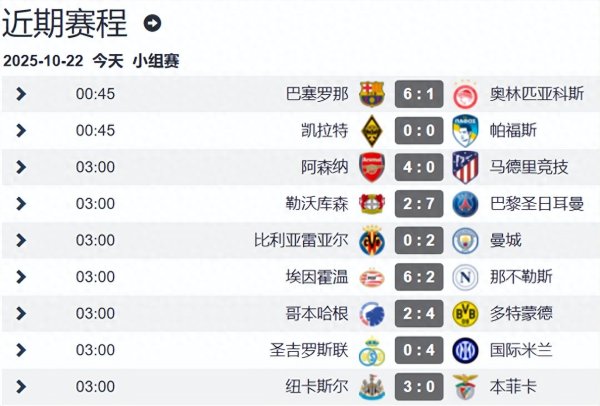
Task: Click the Barcelona club crest
Action: click(372, 94)
